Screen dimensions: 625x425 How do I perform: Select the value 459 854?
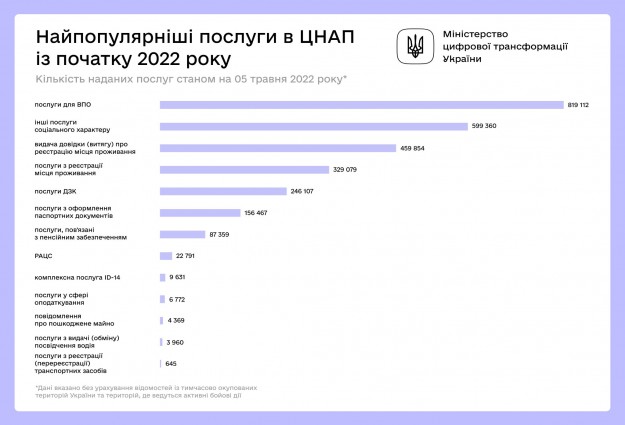coord(413,148)
